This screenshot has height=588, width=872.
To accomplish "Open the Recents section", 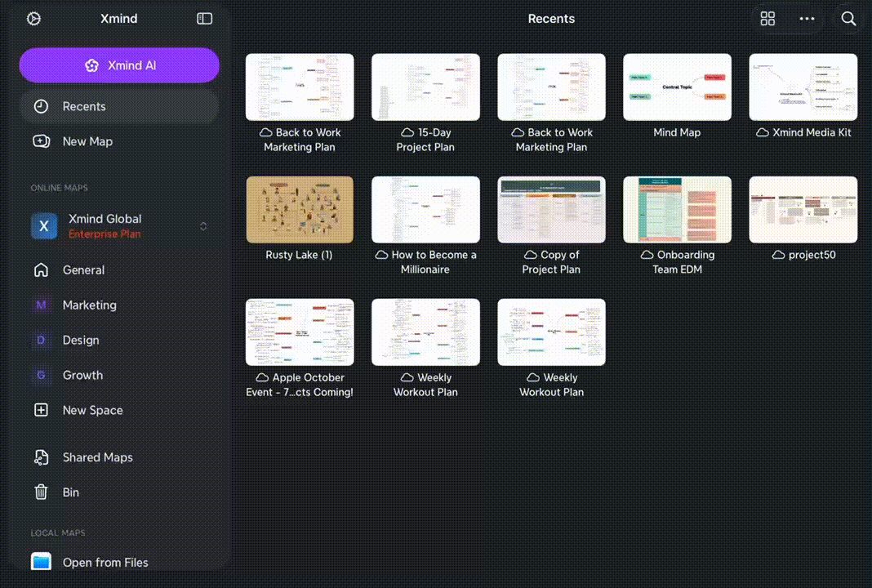I will (119, 106).
